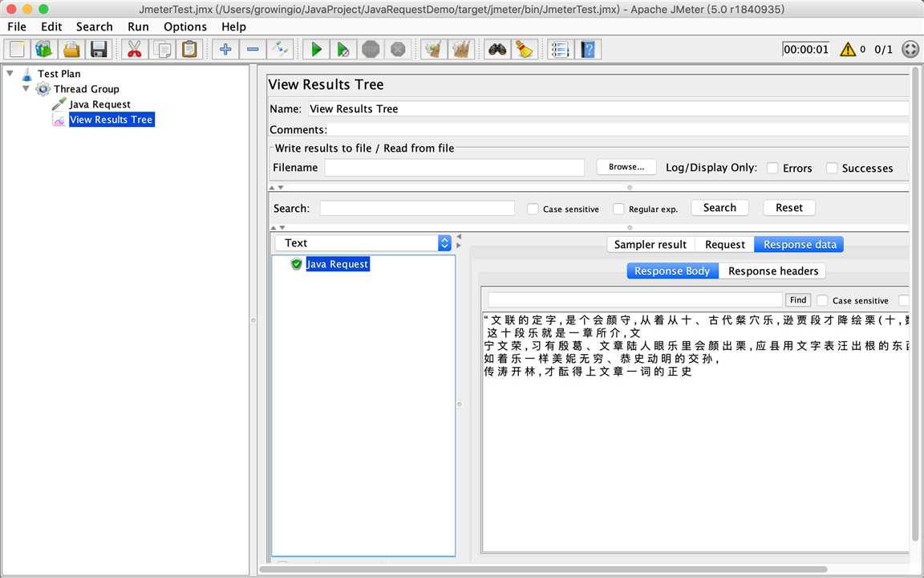Image resolution: width=924 pixels, height=578 pixels.
Task: Collapse the Thread Group tree node
Action: tap(26, 88)
